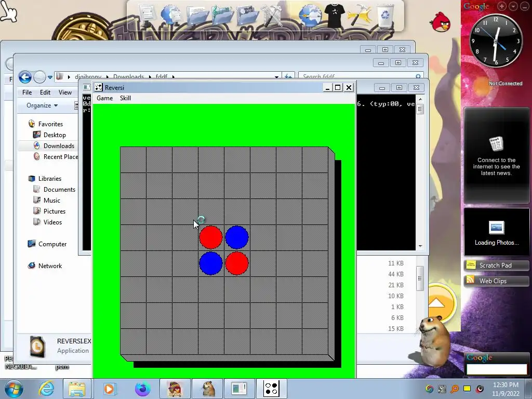Image resolution: width=532 pixels, height=399 pixels.
Task: Open the Skill menu in Reversi
Action: [125, 98]
